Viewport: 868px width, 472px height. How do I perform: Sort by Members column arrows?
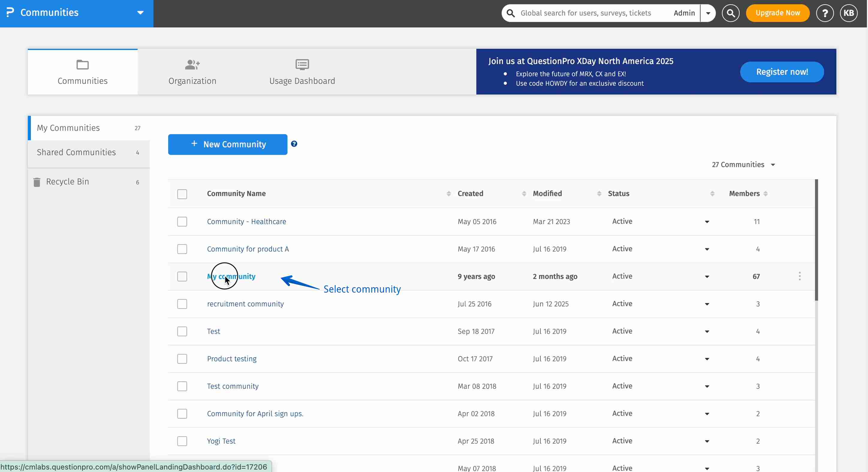point(765,193)
